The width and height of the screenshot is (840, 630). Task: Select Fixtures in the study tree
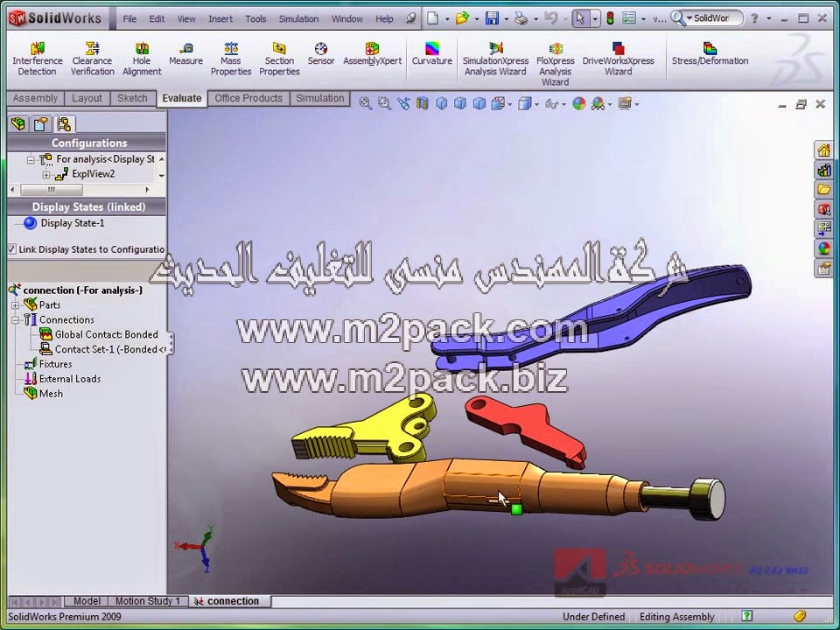(49, 364)
